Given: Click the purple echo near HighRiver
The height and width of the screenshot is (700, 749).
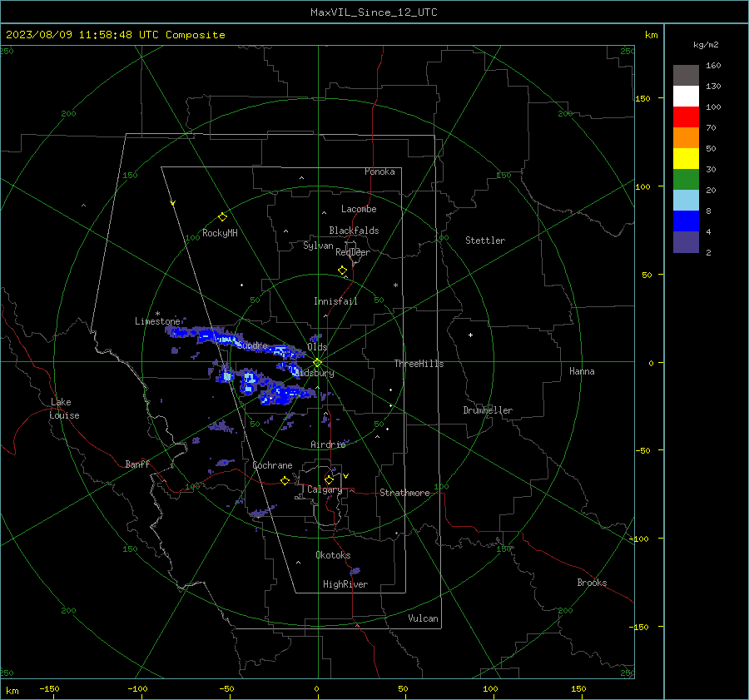Looking at the screenshot, I should tap(355, 570).
